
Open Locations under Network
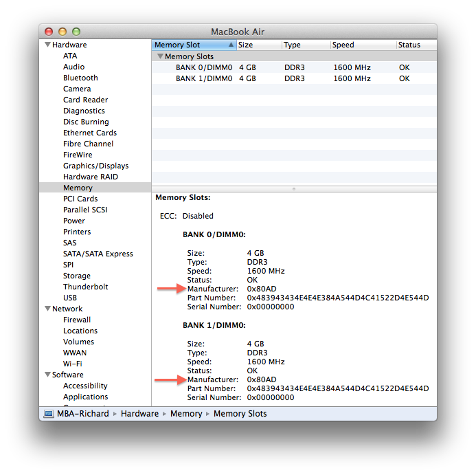80,331
